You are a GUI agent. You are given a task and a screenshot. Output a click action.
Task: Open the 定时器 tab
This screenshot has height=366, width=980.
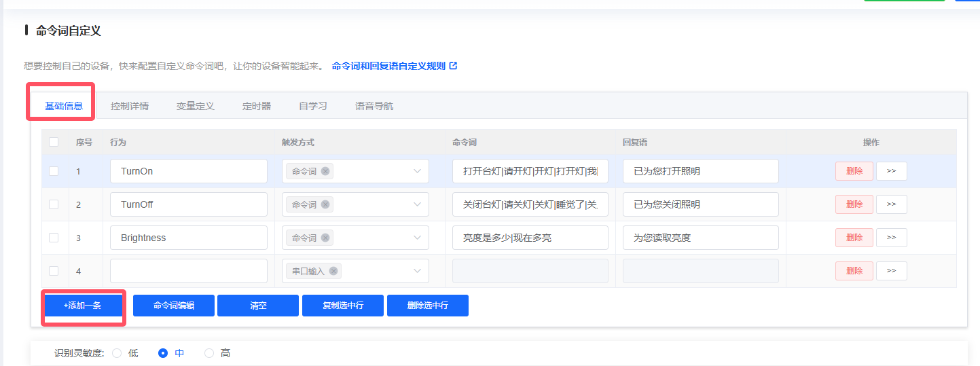click(257, 106)
